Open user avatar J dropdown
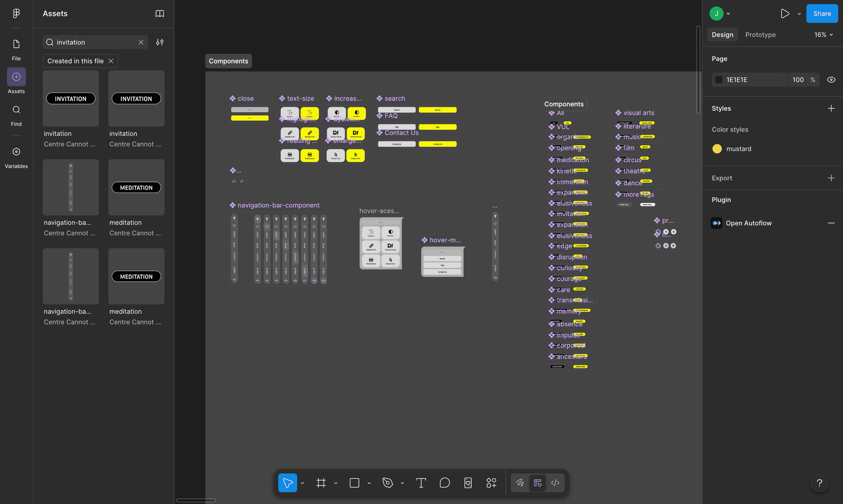This screenshot has height=504, width=843. click(x=720, y=14)
